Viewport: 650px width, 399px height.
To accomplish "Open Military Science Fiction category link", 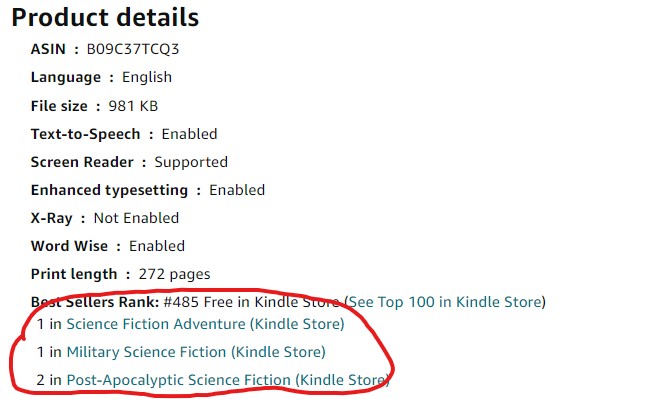I will point(196,352).
